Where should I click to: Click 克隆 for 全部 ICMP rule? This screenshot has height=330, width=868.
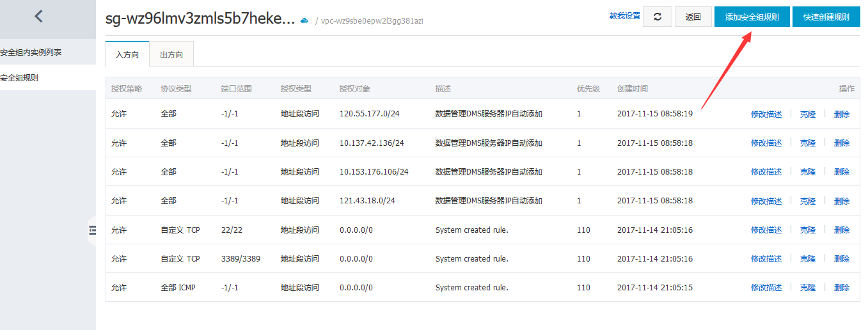point(808,288)
